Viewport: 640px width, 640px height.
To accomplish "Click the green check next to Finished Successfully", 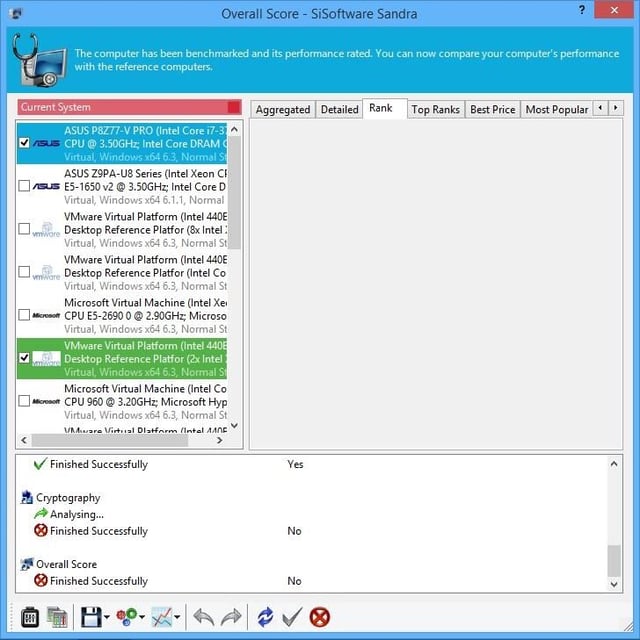I will click(41, 464).
